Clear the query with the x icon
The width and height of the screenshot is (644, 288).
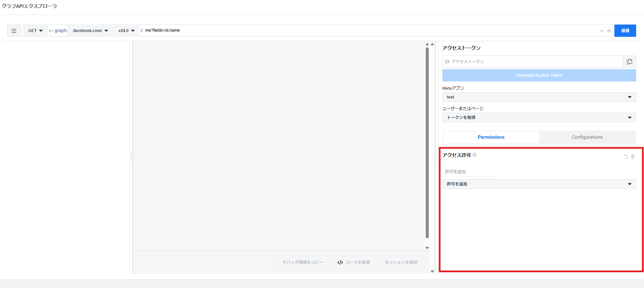coord(602,31)
